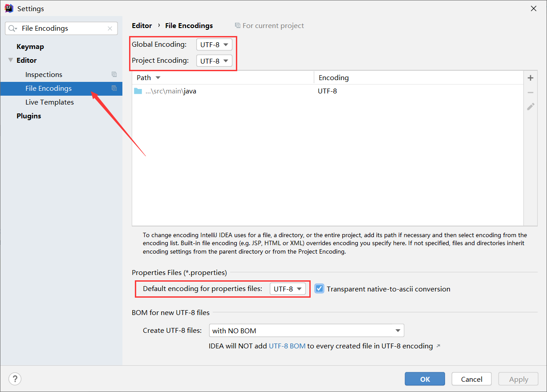Select File Encodings in the settings tree
The image size is (547, 392).
pyautogui.click(x=61, y=88)
